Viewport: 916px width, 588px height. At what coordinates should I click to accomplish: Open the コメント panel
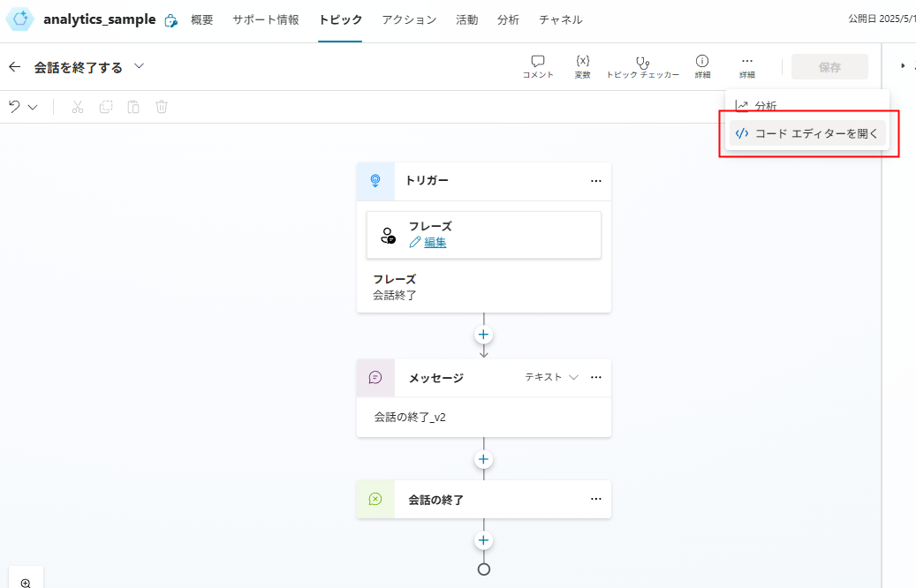(537, 66)
